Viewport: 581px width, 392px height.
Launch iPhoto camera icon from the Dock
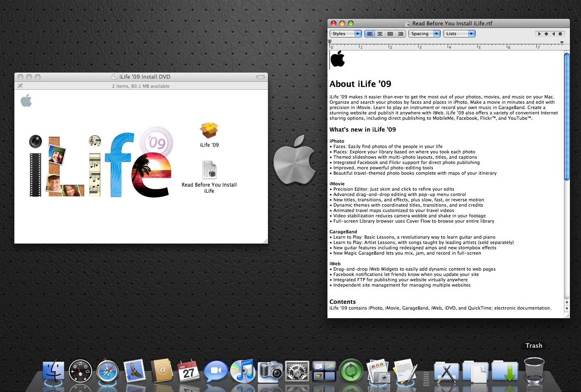click(270, 371)
